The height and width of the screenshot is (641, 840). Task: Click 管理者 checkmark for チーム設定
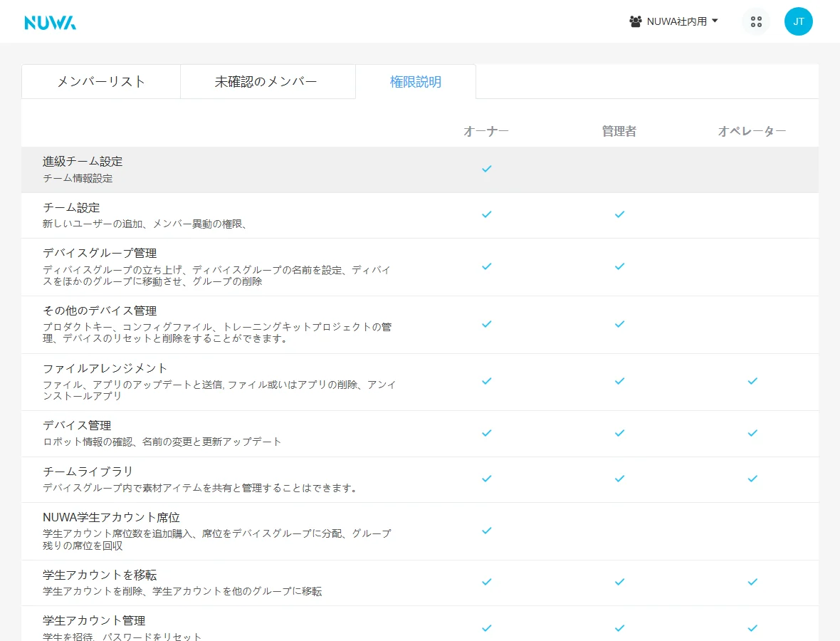click(619, 214)
